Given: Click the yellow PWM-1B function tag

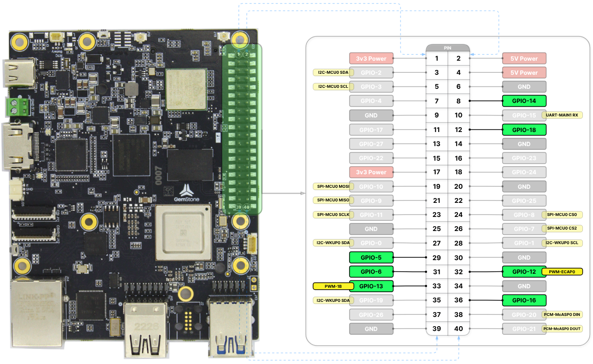Looking at the screenshot, I should (x=332, y=286).
